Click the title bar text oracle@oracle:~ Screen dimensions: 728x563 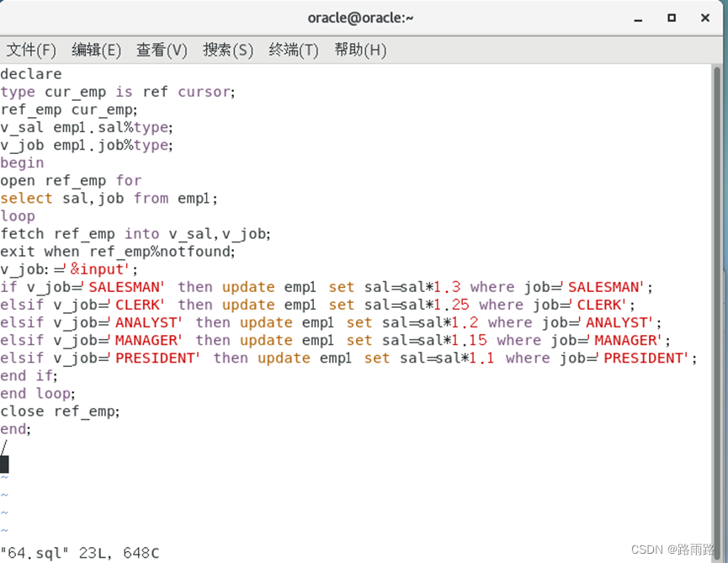coord(361,18)
